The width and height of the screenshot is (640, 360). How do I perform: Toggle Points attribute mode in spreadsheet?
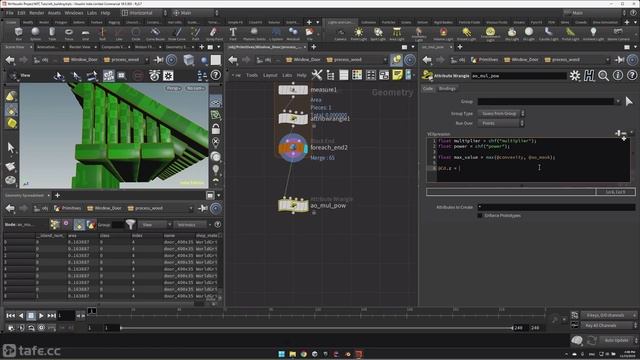point(54,224)
